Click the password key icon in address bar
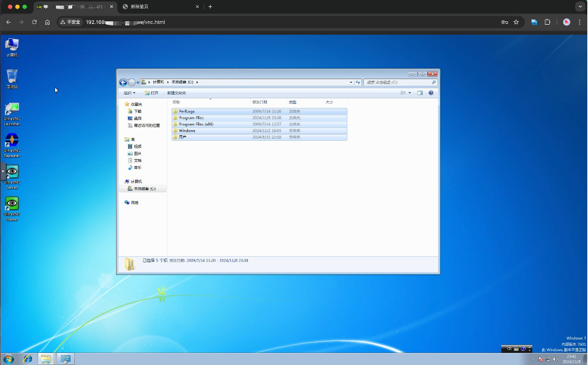588x365 pixels. (x=505, y=22)
